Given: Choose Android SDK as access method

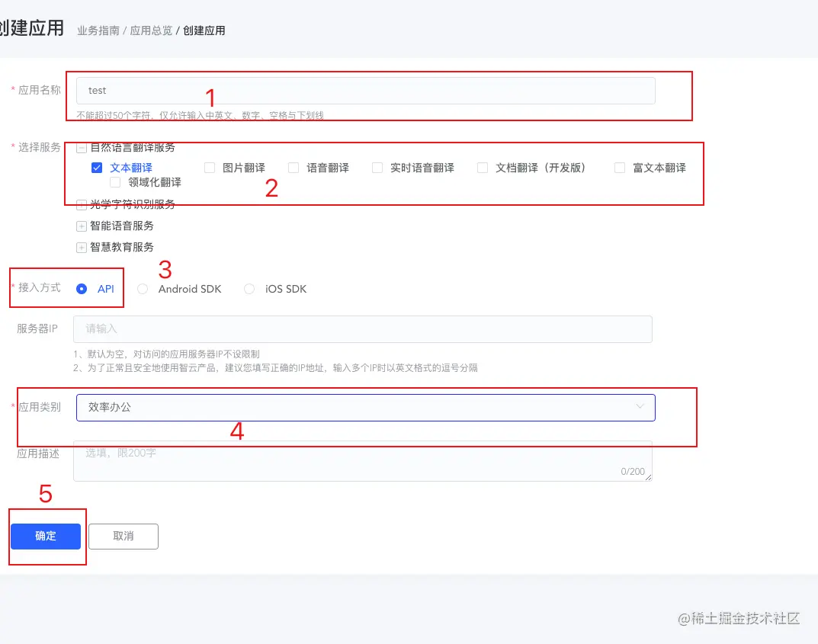Looking at the screenshot, I should [x=143, y=289].
